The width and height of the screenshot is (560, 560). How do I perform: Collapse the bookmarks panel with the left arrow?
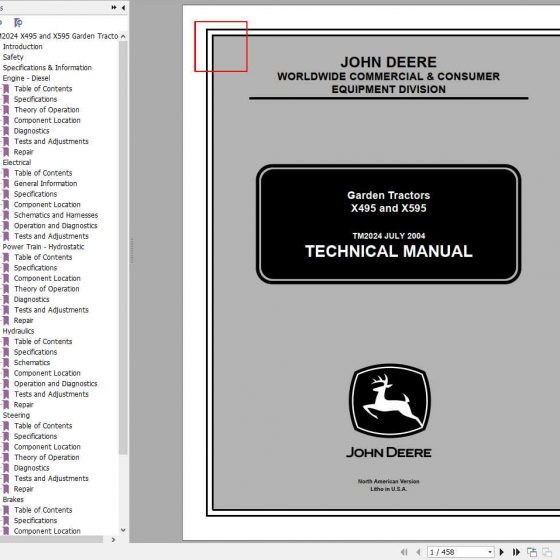(x=123, y=8)
